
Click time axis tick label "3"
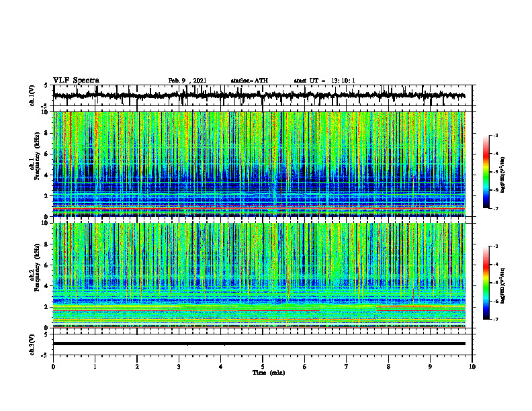[x=179, y=367]
